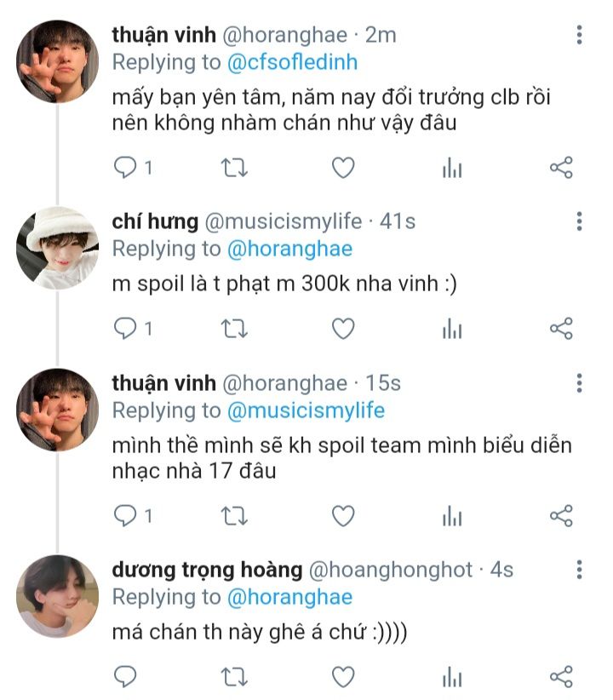Open more options on thuận vinh's first tweet
The height and width of the screenshot is (700, 613).
(x=579, y=35)
